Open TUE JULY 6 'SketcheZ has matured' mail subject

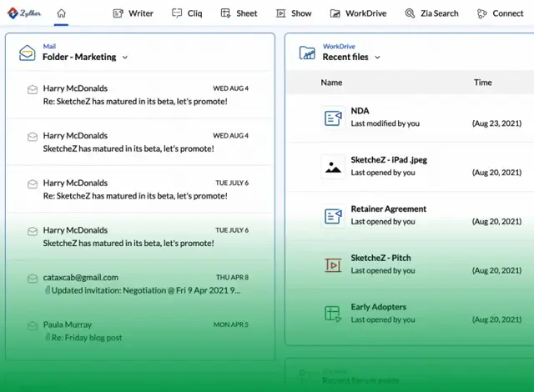(x=128, y=244)
